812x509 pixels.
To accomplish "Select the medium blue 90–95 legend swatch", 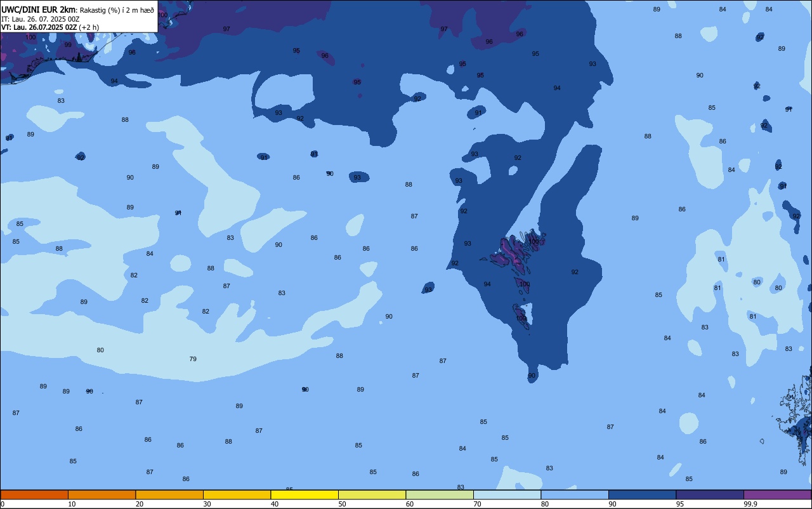I will (x=642, y=494).
